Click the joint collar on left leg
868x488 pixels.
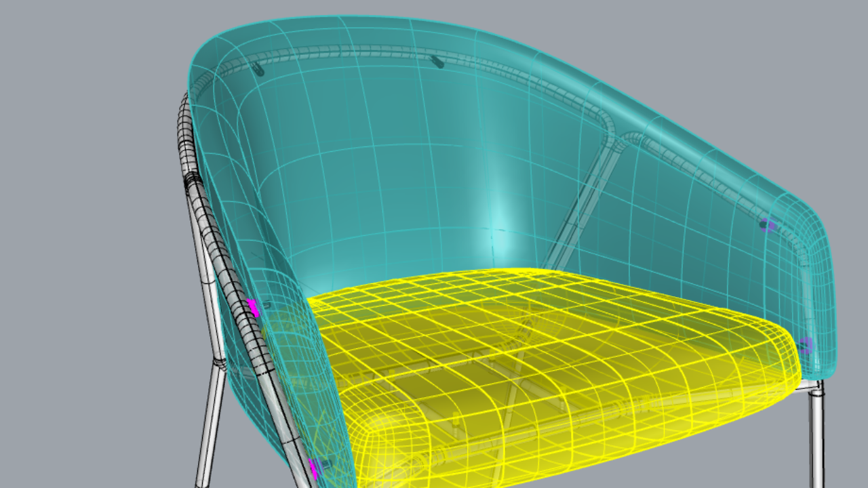(220, 363)
